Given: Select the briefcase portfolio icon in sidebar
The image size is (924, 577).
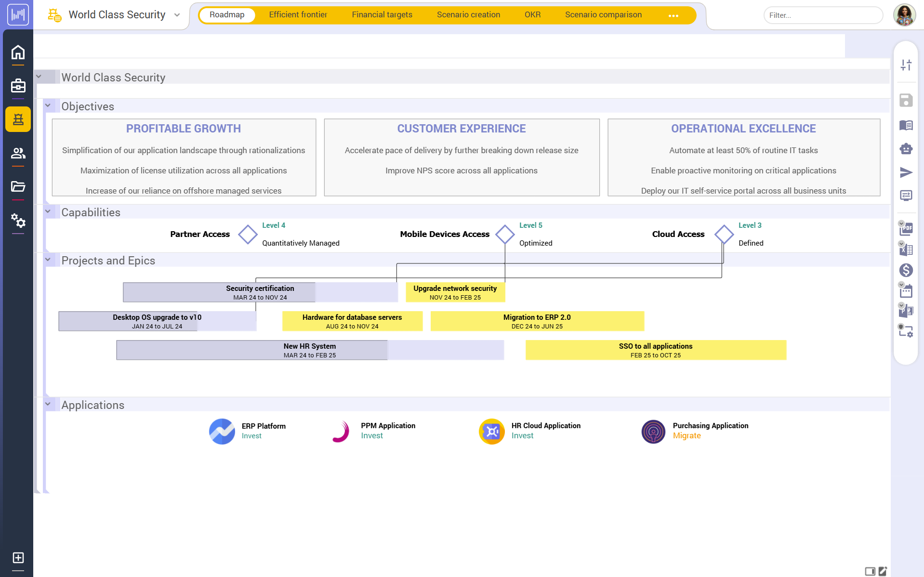Looking at the screenshot, I should (18, 85).
